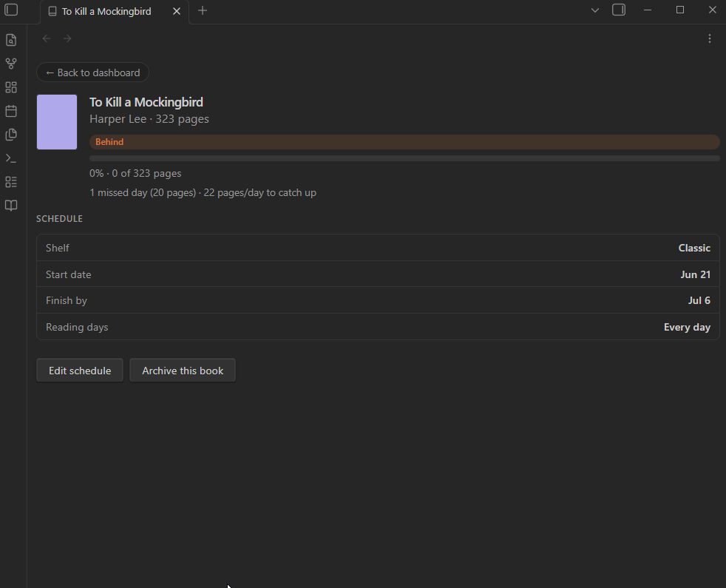Click the Start date row label
This screenshot has height=588, width=726.
pyautogui.click(x=69, y=274)
